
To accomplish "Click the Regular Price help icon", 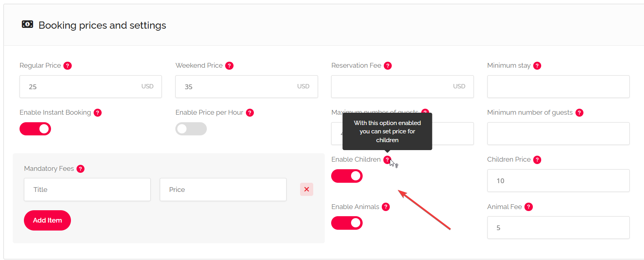I will (68, 66).
